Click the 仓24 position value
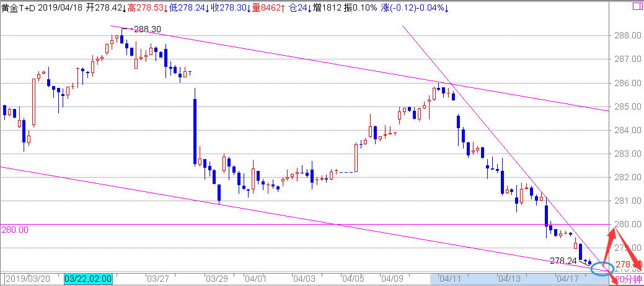The image size is (644, 286). 298,8
